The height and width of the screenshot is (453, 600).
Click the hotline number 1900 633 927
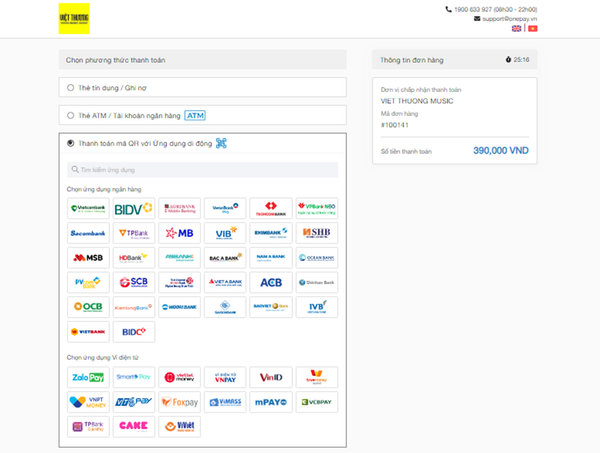[x=473, y=9]
